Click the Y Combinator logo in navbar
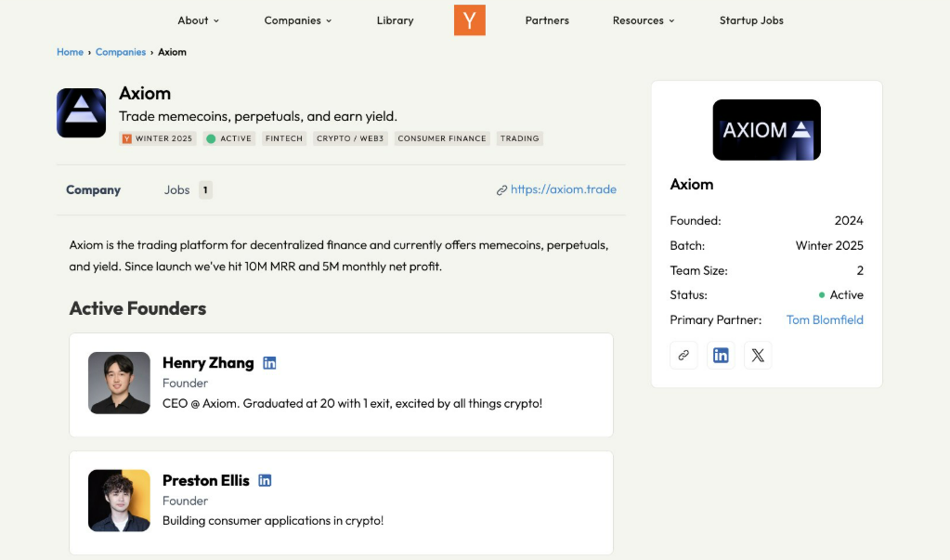The width and height of the screenshot is (950, 560). [x=469, y=20]
